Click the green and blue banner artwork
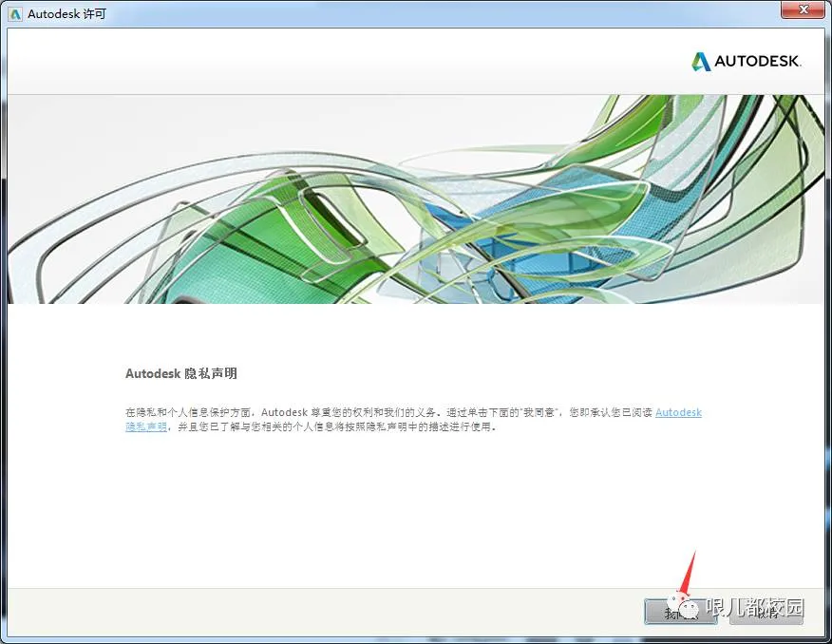The width and height of the screenshot is (832, 644). coord(416,199)
